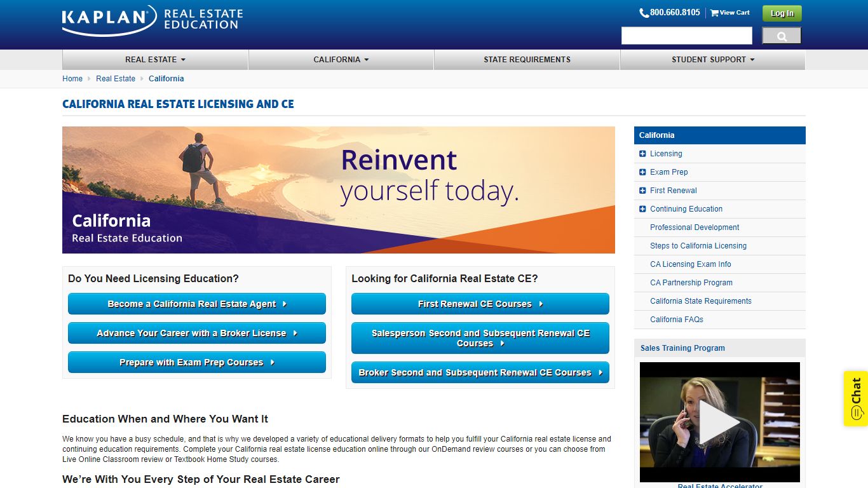This screenshot has height=488, width=868.
Task: Expand the Exam Prep plus icon
Action: 642,172
